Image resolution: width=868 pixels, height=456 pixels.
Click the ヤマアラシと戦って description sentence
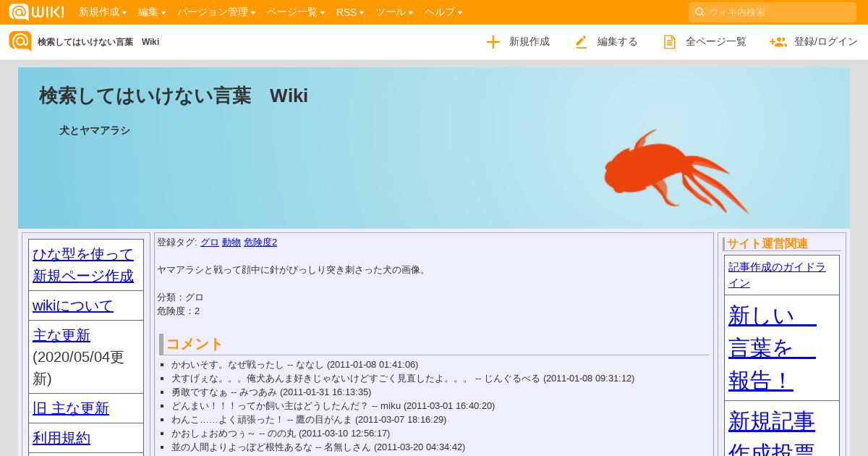293,269
